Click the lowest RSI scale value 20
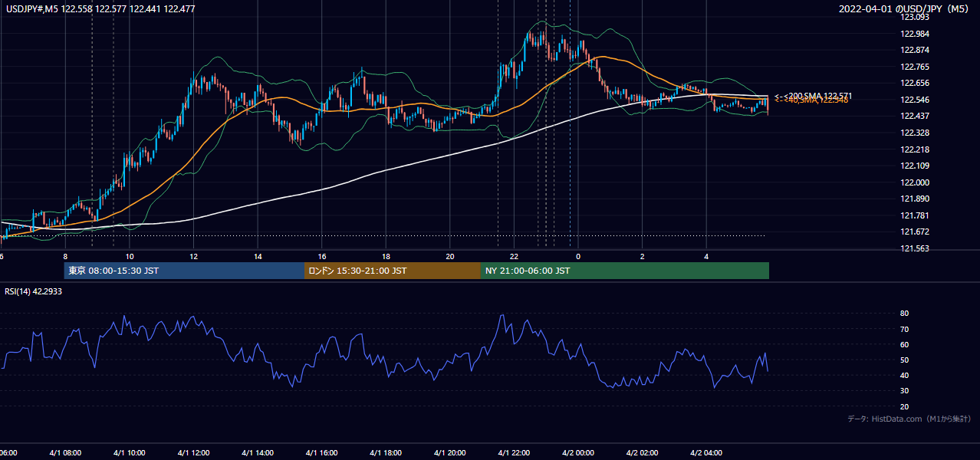The image size is (980, 460). tap(904, 406)
